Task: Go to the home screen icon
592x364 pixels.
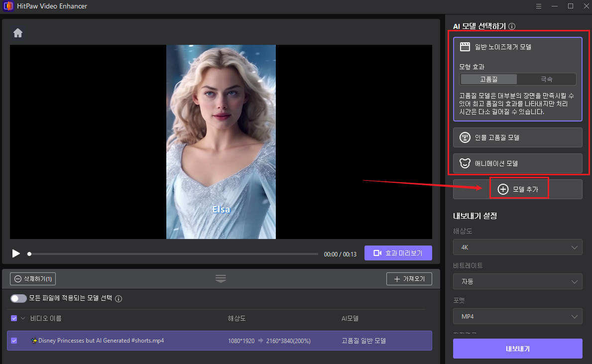Action: (x=18, y=33)
